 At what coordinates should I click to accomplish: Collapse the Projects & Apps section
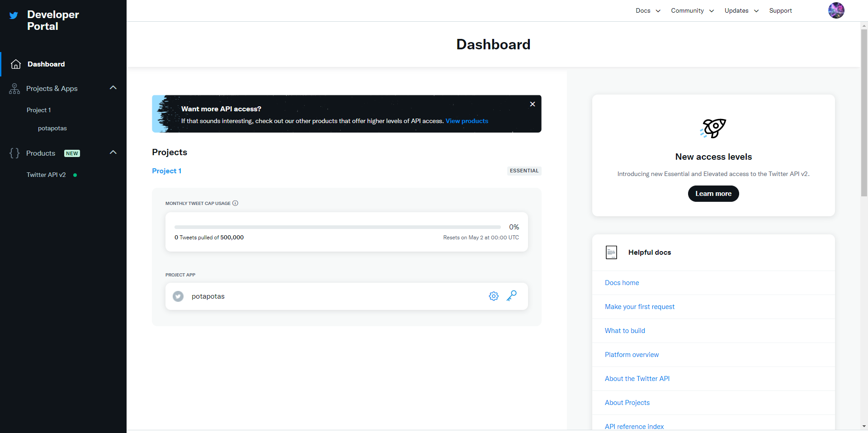(x=113, y=88)
